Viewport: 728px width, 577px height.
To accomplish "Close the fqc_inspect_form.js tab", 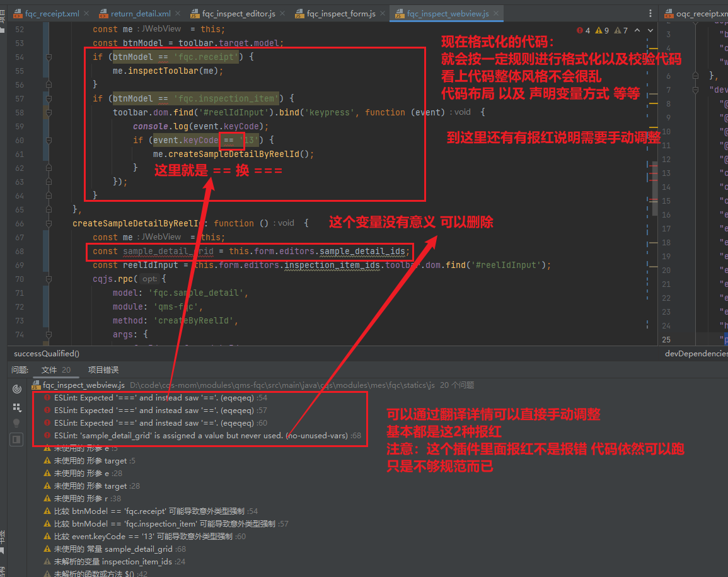I will [383, 14].
